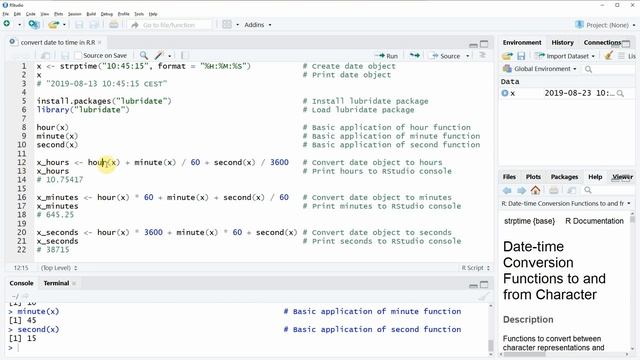The image size is (640, 360).
Task: Switch to the History tab
Action: pos(562,42)
